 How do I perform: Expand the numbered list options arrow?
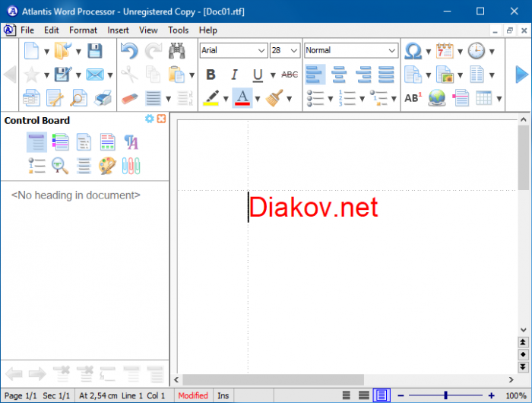(x=362, y=99)
